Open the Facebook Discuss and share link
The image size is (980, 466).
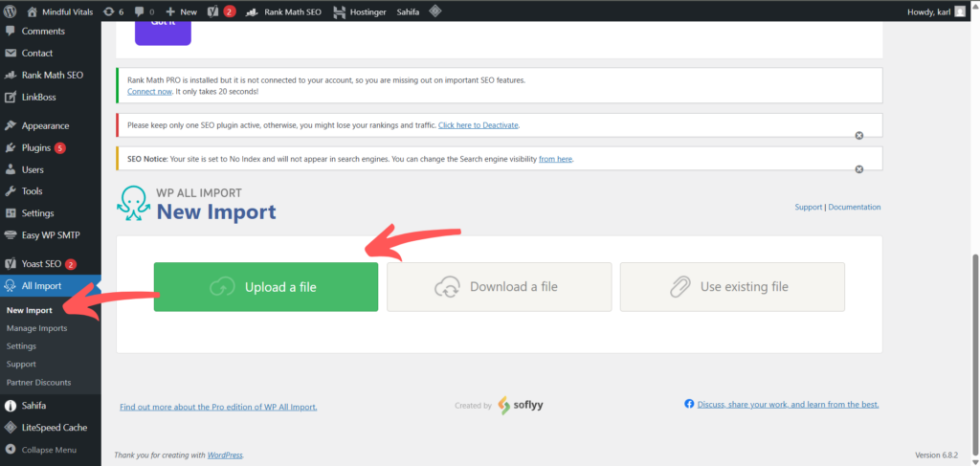pos(789,404)
